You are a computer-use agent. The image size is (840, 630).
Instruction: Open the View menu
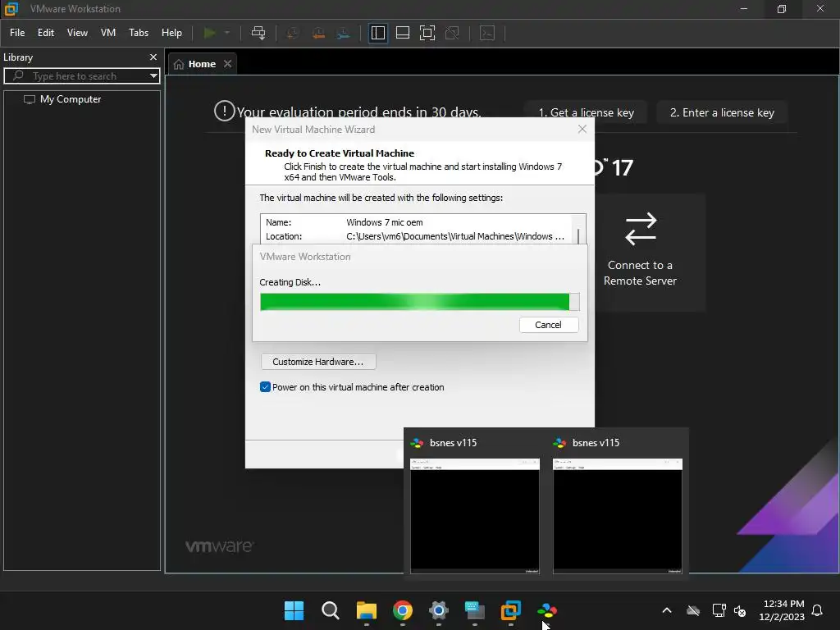(77, 33)
